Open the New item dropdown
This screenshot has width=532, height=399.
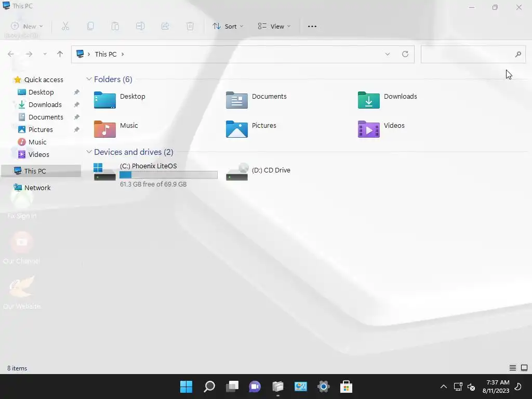tap(27, 26)
